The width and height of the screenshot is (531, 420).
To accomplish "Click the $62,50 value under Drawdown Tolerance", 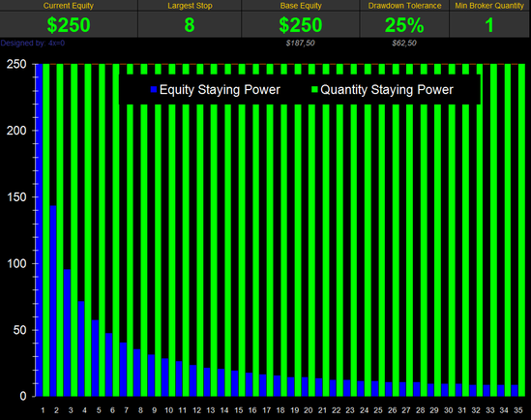I will coord(404,43).
